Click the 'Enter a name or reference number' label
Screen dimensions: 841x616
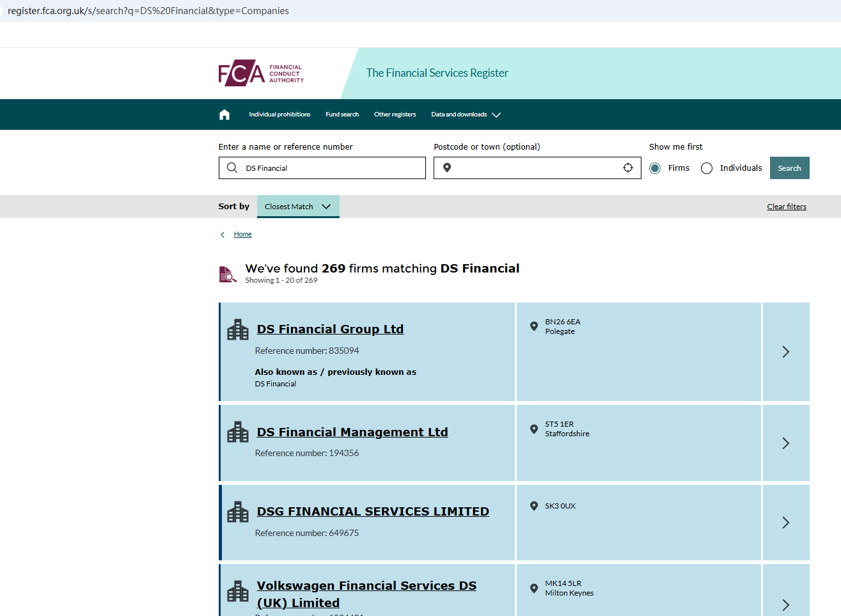286,146
